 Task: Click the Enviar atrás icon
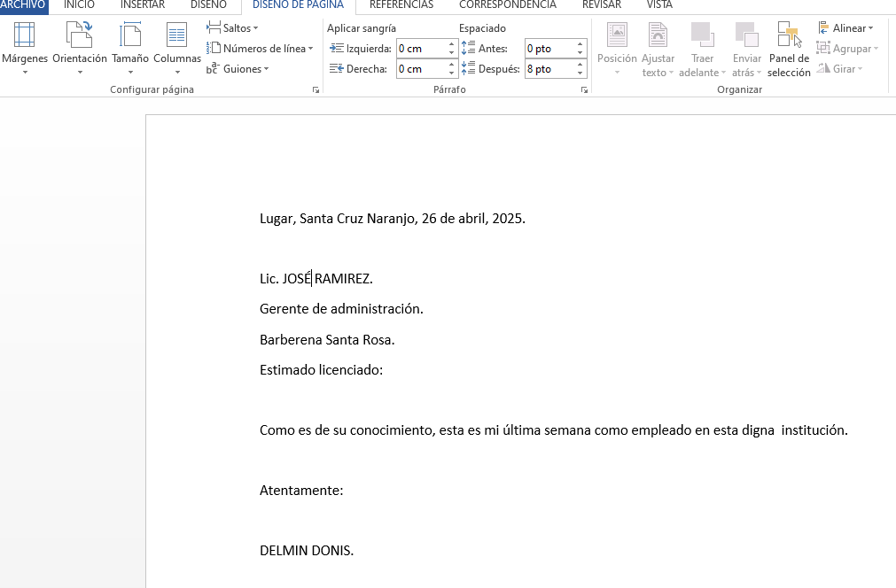click(747, 35)
